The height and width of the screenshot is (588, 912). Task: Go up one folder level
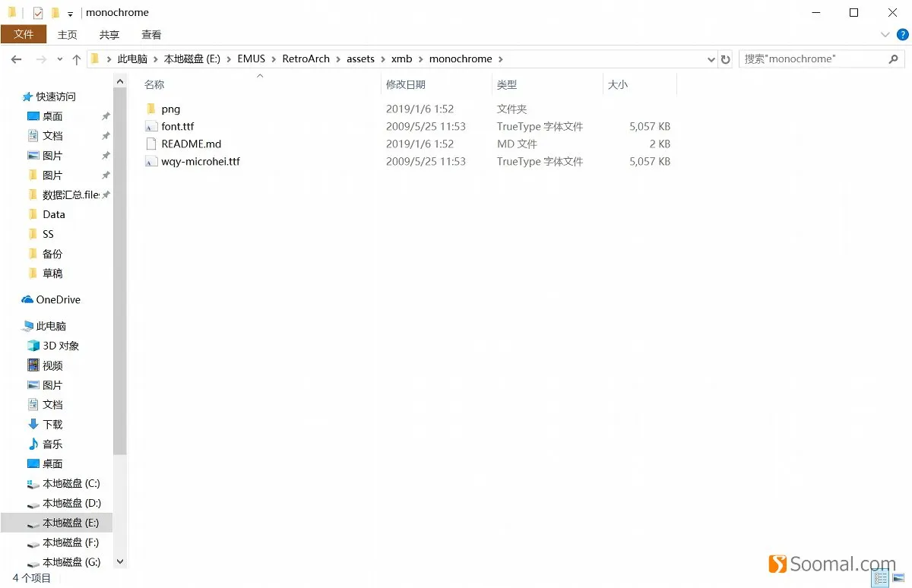pos(76,59)
